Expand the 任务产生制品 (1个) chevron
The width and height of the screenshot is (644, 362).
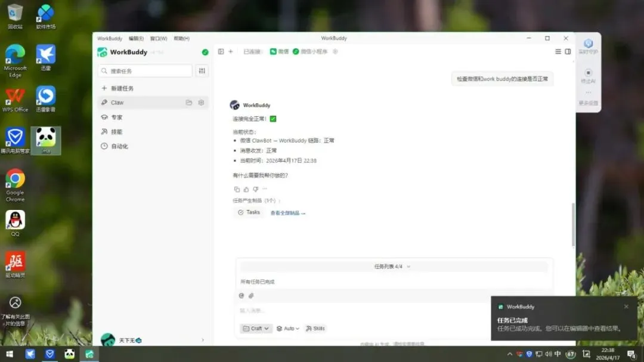coord(280,201)
